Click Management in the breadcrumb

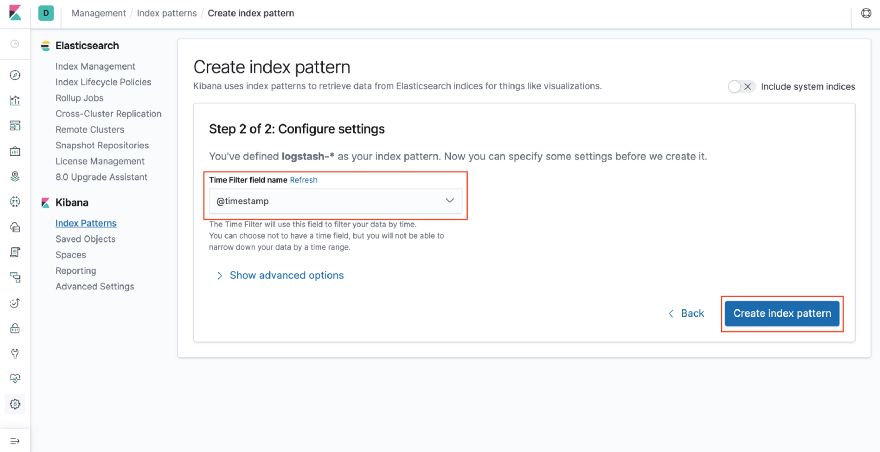[99, 14]
